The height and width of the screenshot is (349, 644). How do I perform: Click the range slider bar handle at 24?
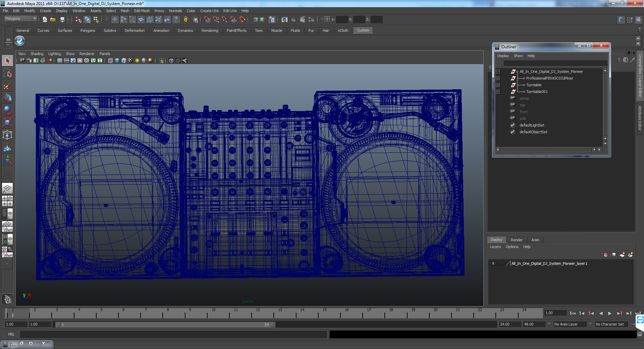coord(273,325)
